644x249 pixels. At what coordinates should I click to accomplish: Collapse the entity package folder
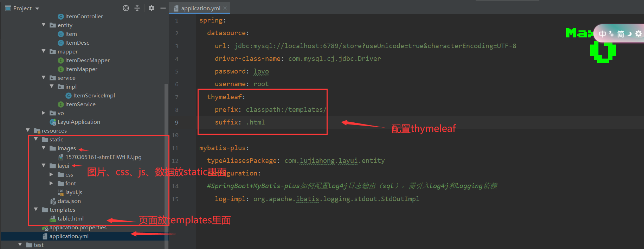coord(44,25)
